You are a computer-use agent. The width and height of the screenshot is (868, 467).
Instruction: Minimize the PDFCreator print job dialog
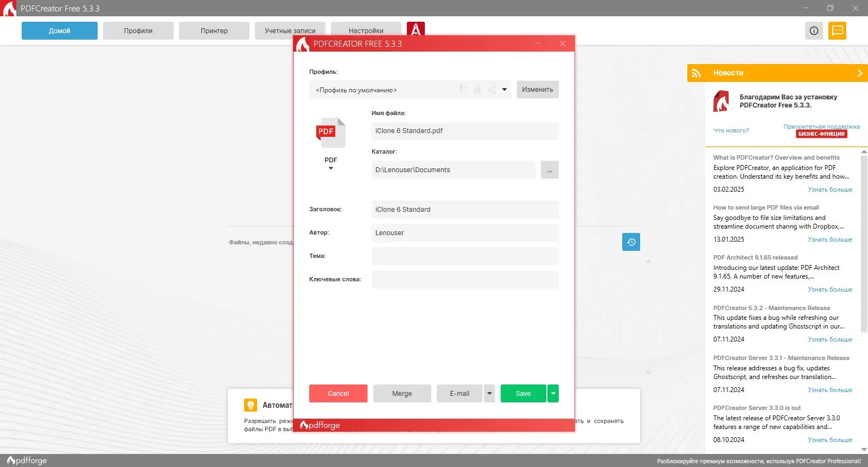pos(538,43)
